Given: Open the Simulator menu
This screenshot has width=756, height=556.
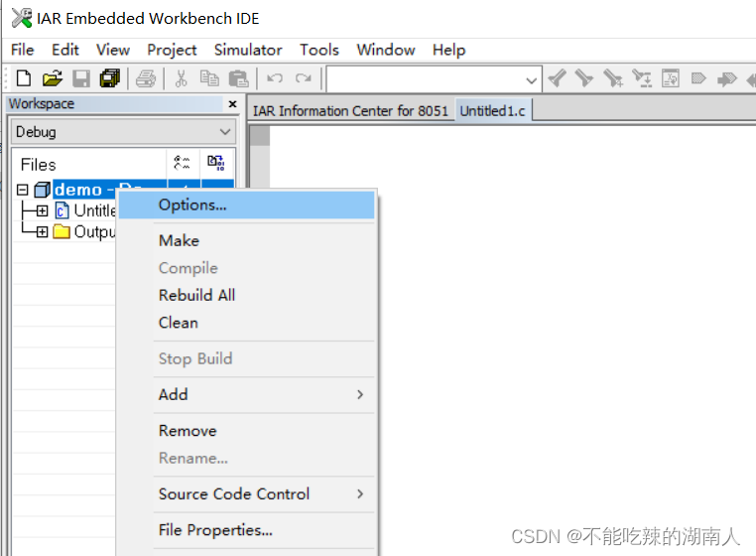Looking at the screenshot, I should pos(248,50).
